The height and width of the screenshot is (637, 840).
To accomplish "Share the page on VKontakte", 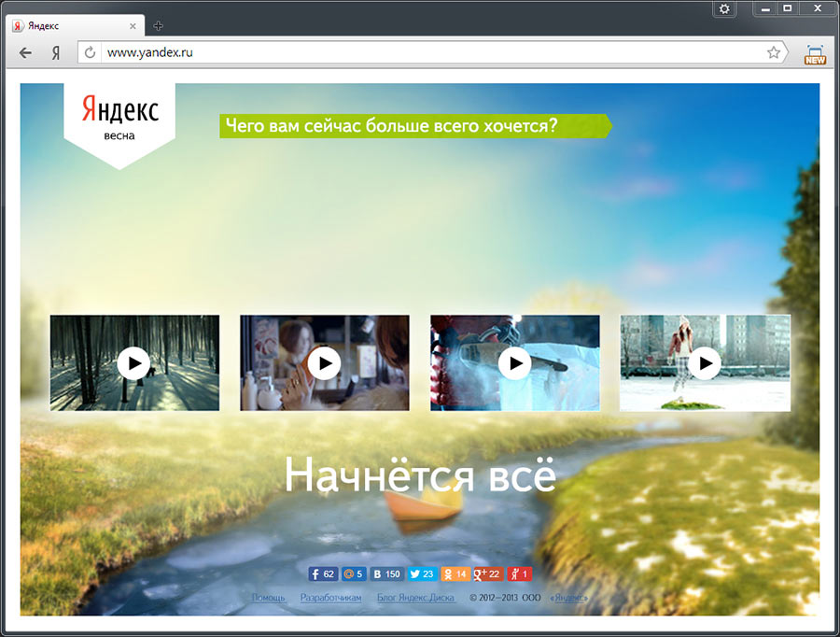I will click(385, 574).
